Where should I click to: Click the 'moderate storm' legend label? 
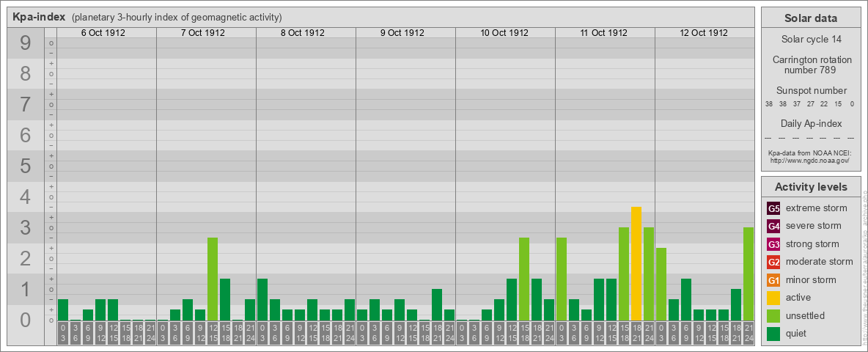[x=820, y=262]
